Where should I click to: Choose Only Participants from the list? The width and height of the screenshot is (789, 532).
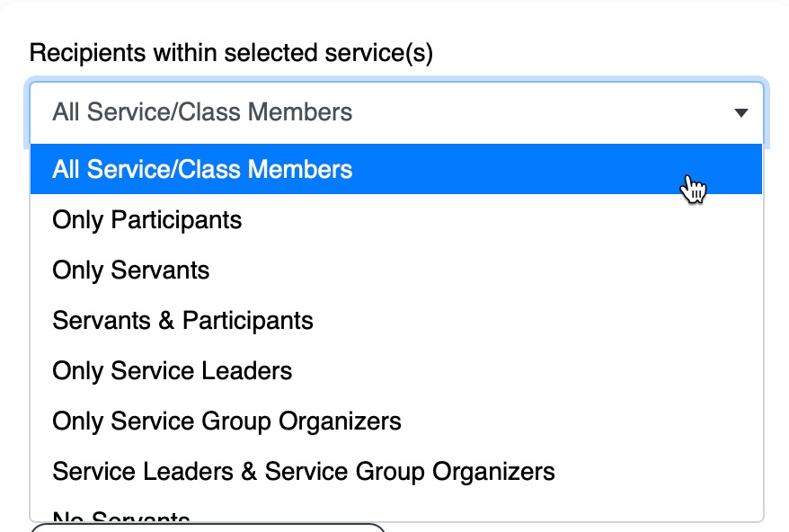(x=147, y=220)
